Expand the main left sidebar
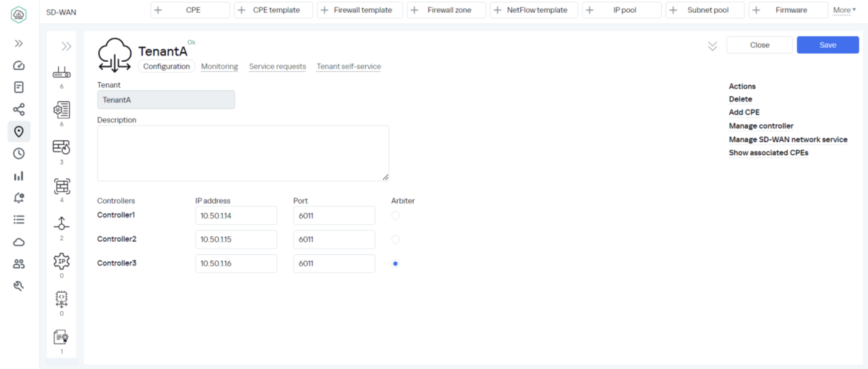 pos(19,43)
